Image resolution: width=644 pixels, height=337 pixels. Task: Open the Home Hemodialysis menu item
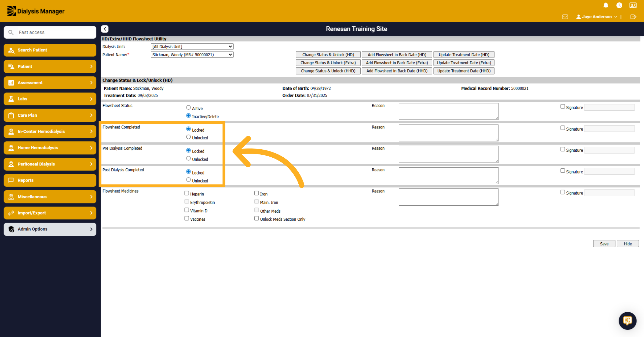click(x=50, y=148)
